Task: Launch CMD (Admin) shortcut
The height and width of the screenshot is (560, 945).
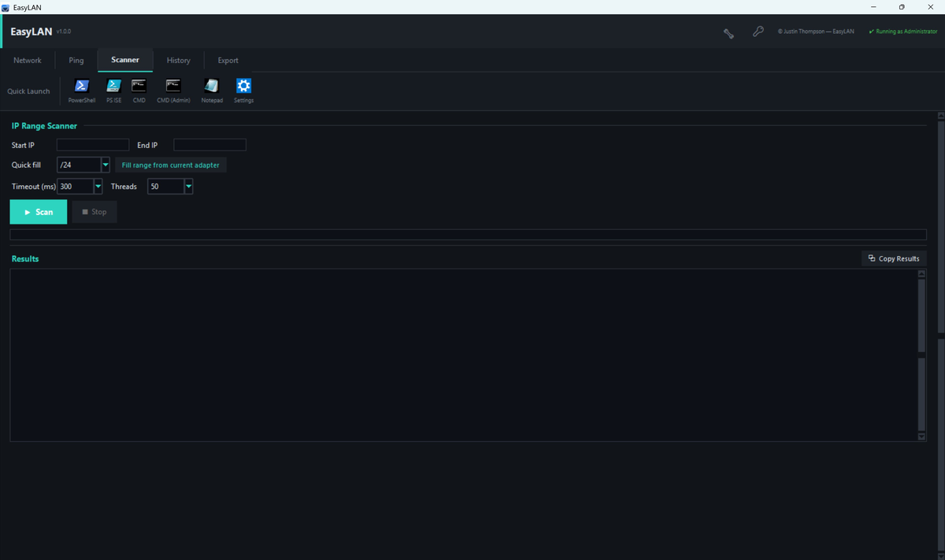Action: pos(173,86)
